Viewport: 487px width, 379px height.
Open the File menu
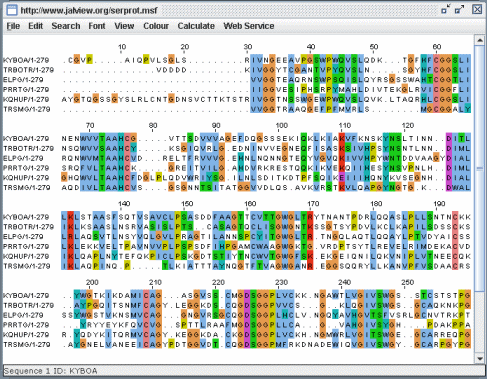13,26
